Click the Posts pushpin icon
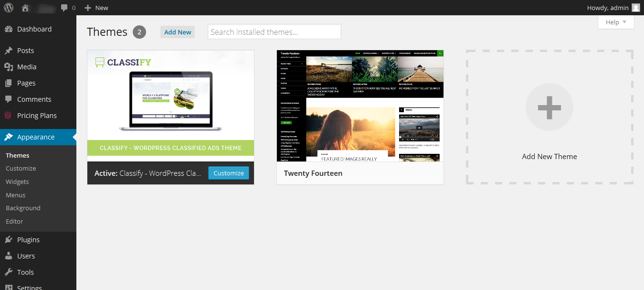Viewport: 644px width, 290px height. tap(9, 51)
